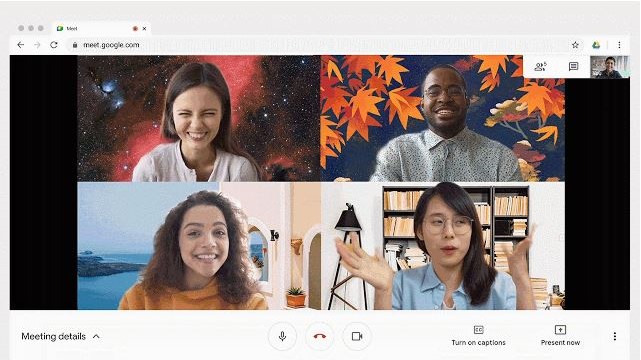Open the Google Drive extension icon

[x=596, y=45]
